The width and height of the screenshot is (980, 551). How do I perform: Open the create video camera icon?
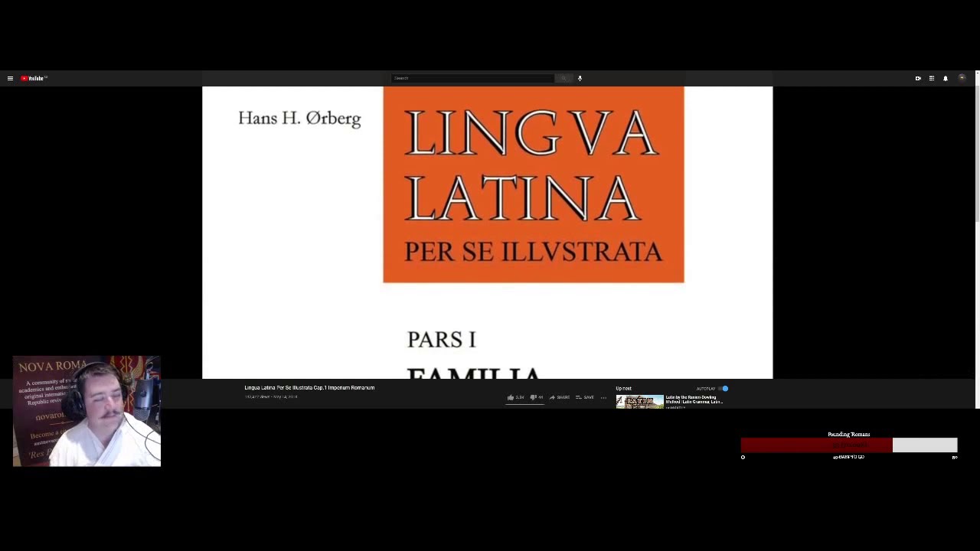coord(918,78)
